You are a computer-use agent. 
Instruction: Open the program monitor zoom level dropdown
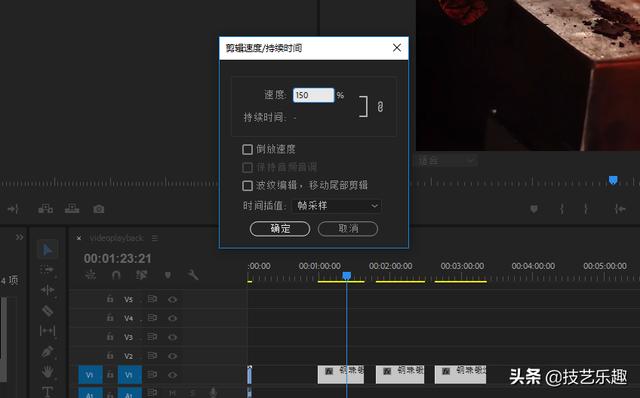pos(447,160)
